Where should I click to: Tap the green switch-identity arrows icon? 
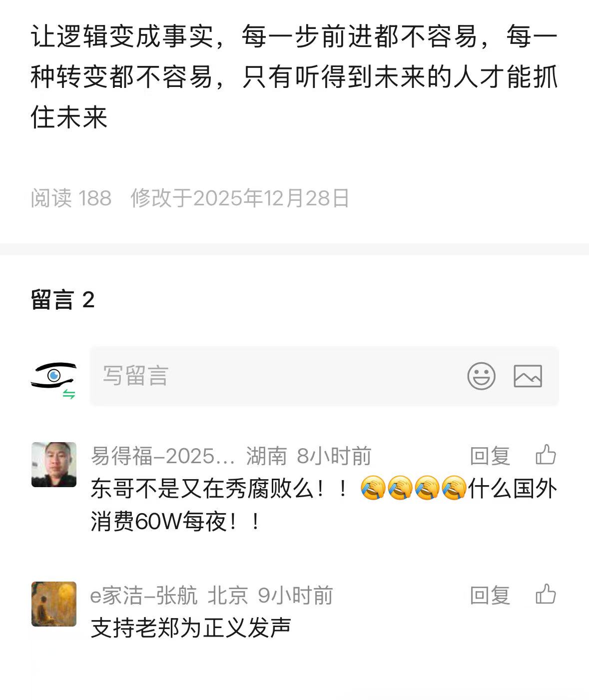coord(69,394)
